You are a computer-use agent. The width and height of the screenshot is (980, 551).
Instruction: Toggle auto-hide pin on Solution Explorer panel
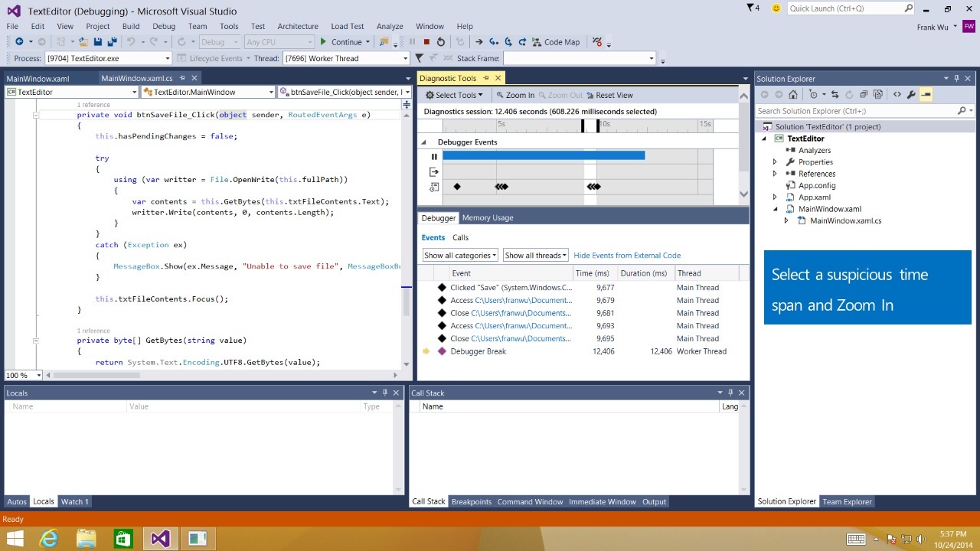[x=956, y=78]
